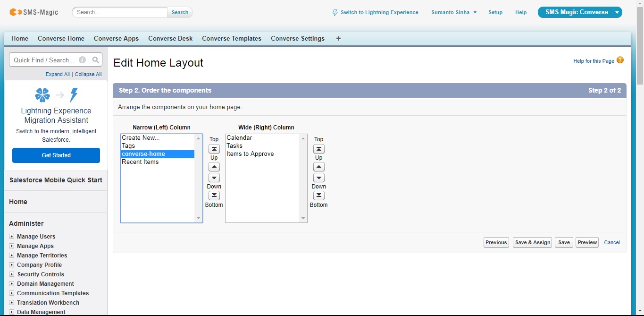Select Tags in narrow column list

[x=158, y=146]
